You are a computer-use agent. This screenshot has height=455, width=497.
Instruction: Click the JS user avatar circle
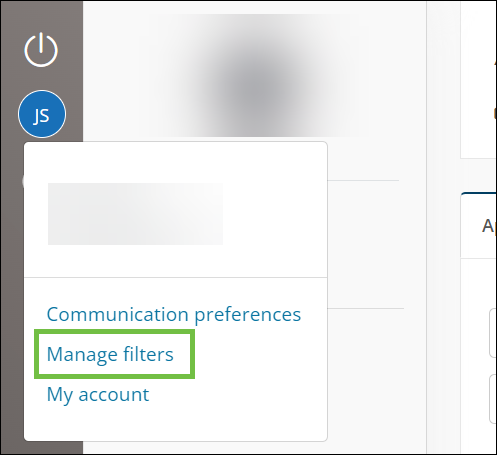click(x=42, y=114)
